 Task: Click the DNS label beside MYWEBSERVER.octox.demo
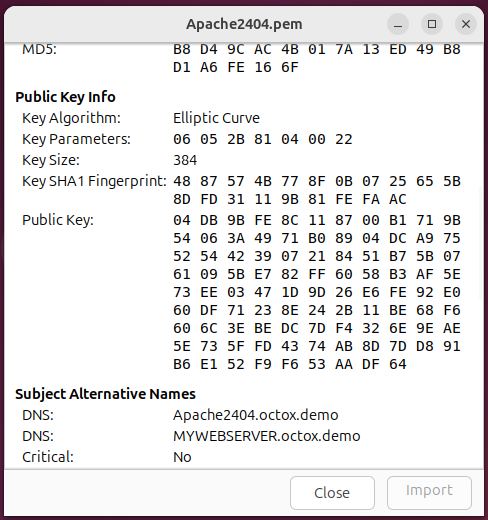(x=38, y=436)
